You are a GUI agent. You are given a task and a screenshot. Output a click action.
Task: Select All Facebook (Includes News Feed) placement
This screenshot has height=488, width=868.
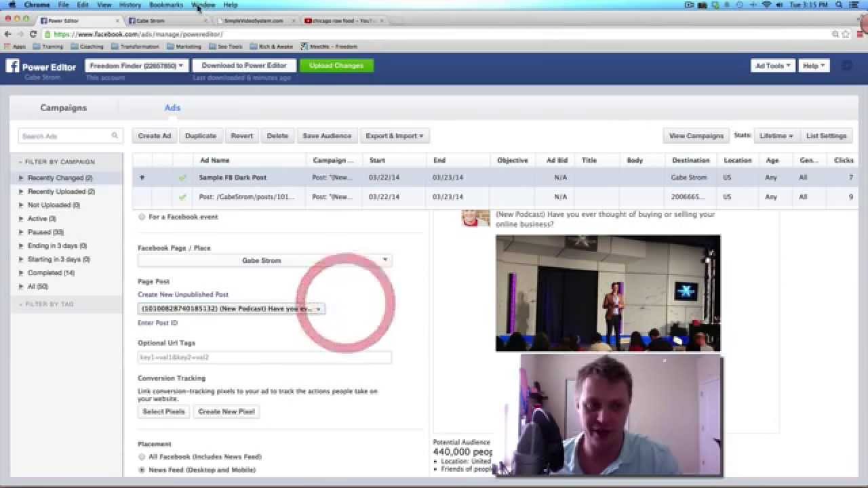pos(142,457)
